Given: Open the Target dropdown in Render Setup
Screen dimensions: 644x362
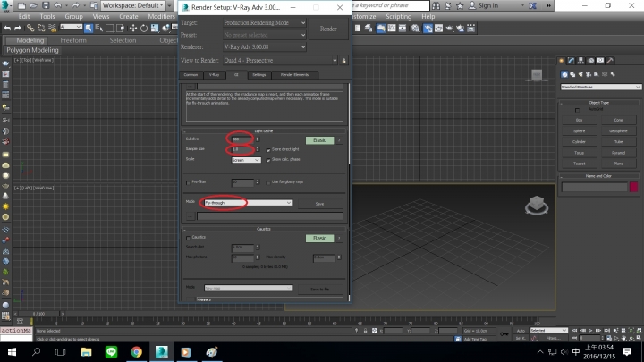Looking at the screenshot, I should pos(265,22).
